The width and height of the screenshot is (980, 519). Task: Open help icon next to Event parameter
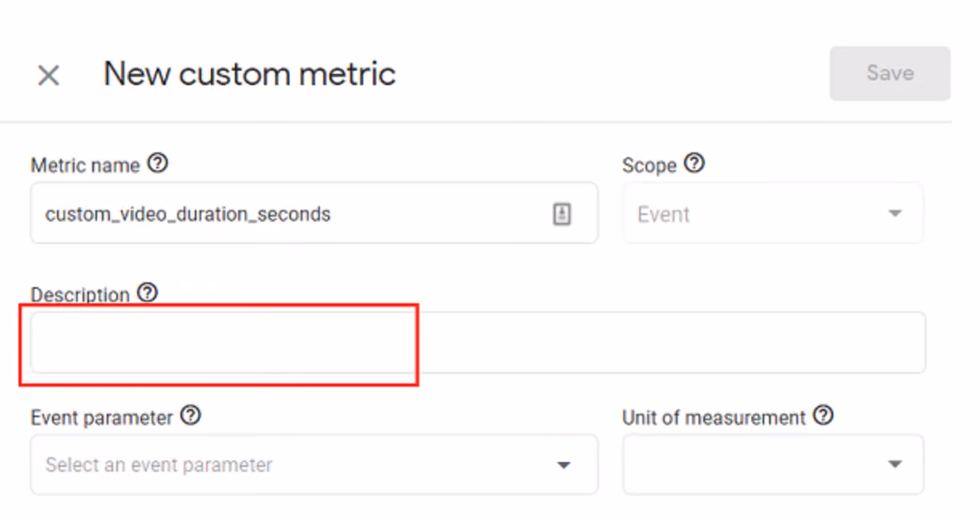pos(191,416)
